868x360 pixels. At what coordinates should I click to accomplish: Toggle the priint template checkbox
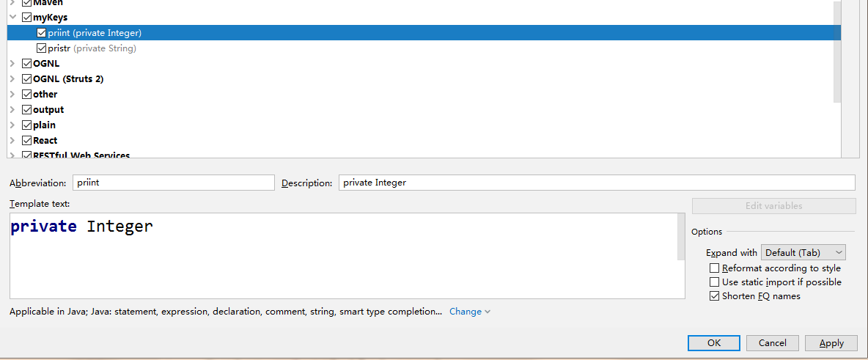pos(42,33)
